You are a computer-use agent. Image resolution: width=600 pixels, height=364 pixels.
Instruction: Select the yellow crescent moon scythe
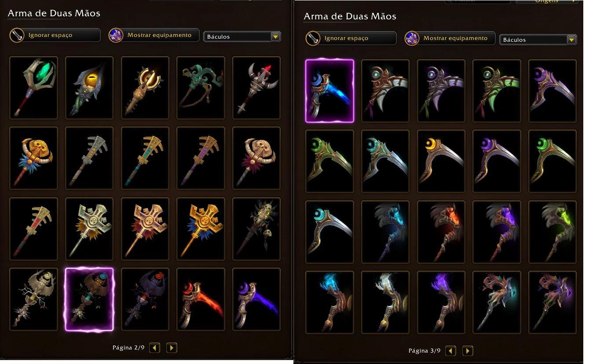click(x=441, y=161)
